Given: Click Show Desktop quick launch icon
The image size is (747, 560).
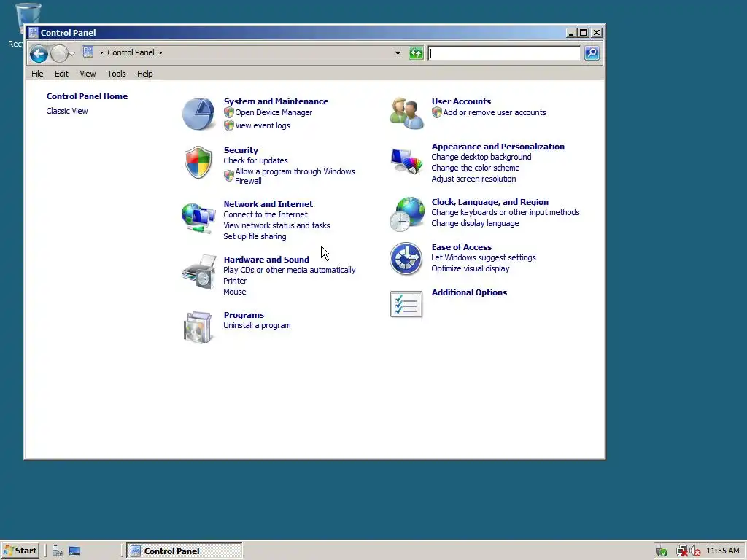Looking at the screenshot, I should (x=74, y=551).
